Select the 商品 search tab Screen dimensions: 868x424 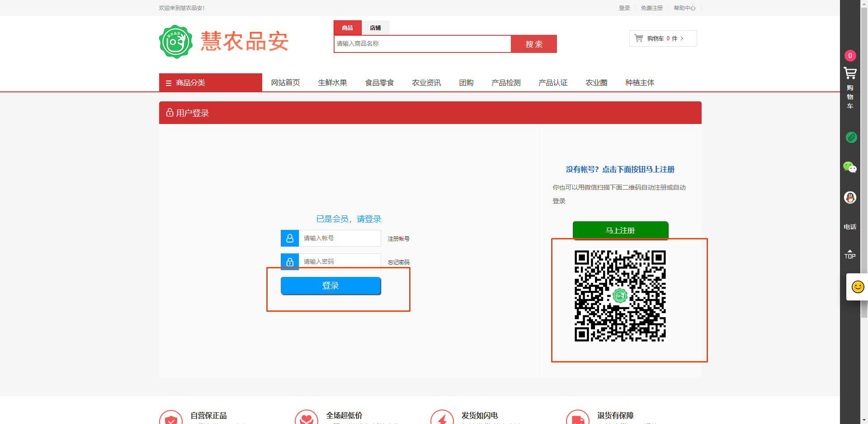[x=347, y=28]
